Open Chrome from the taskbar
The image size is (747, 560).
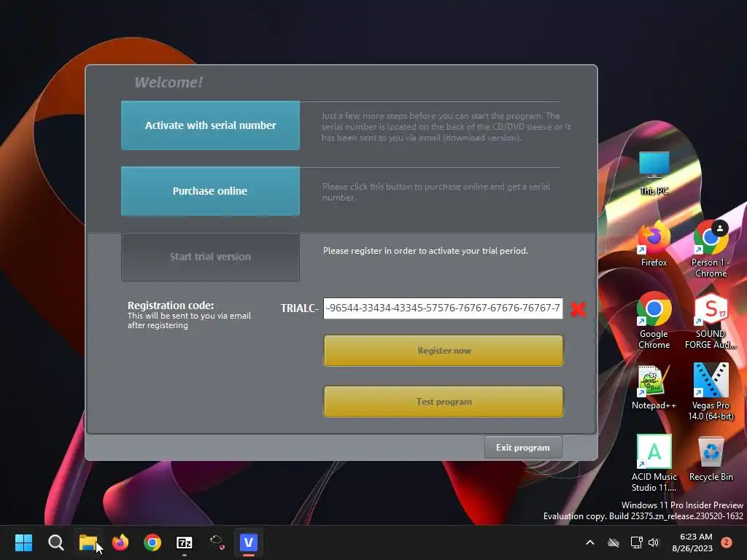pyautogui.click(x=152, y=542)
